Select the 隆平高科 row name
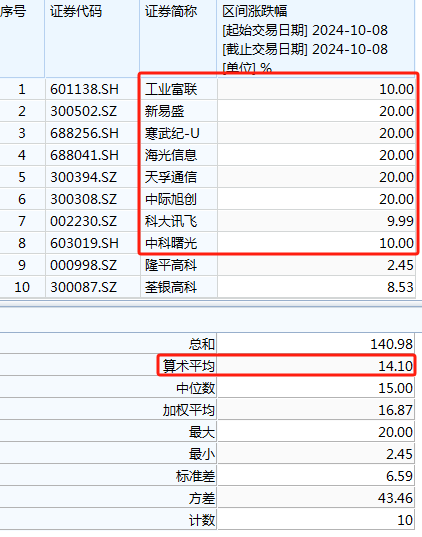422x537 pixels. [171, 265]
